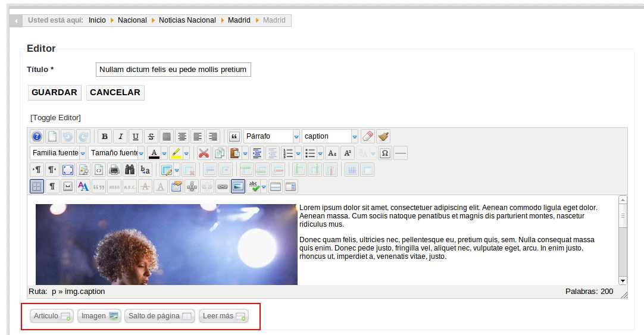Toggle italic formatting

coord(120,136)
